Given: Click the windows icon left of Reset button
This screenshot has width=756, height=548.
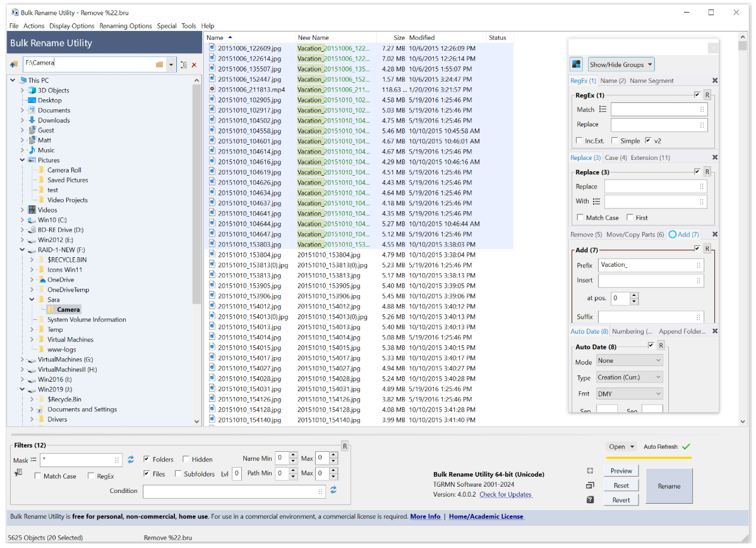Looking at the screenshot, I should pyautogui.click(x=590, y=485).
